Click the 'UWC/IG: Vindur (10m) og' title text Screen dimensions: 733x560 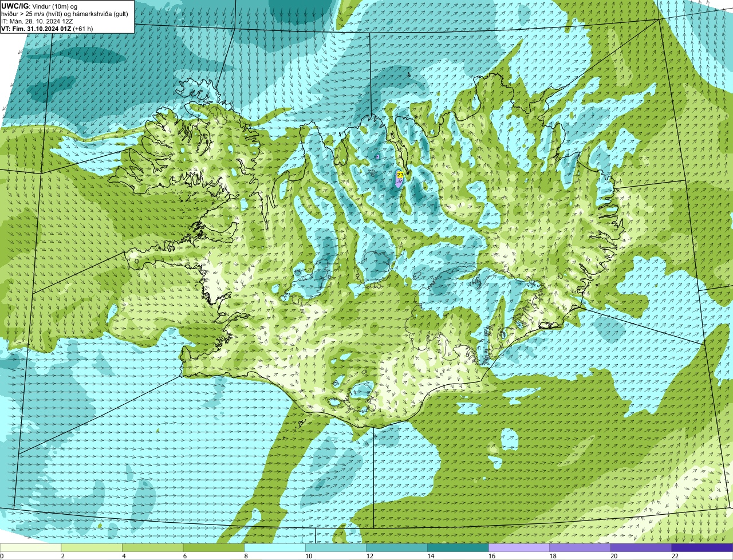[x=40, y=6]
